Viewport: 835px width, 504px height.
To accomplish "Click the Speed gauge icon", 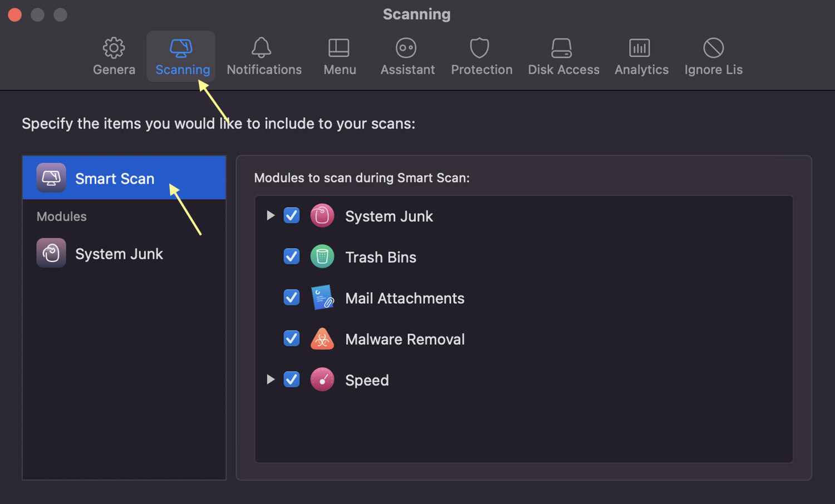I will [322, 379].
